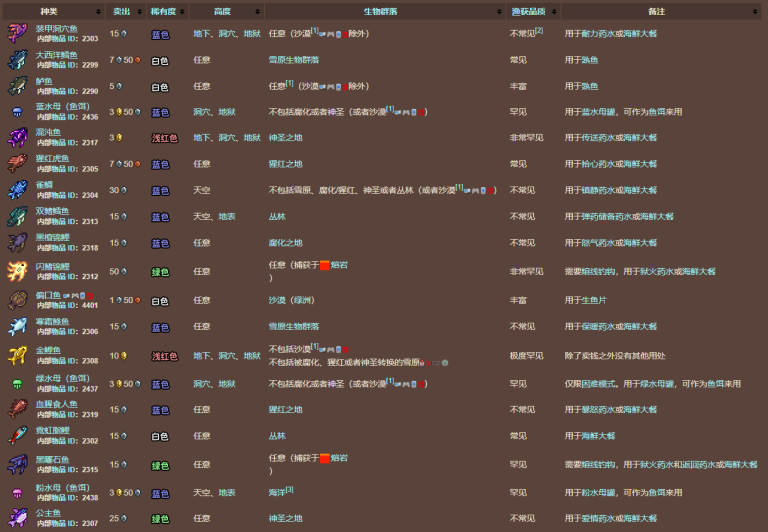Open the 蓝水母罐 link in notes
Viewport: 768px width, 532px height.
598,112
